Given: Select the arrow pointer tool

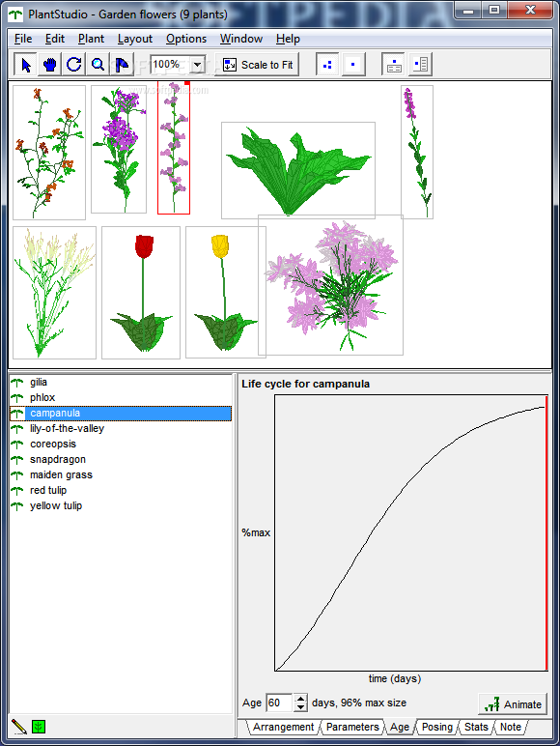Looking at the screenshot, I should click(x=25, y=64).
